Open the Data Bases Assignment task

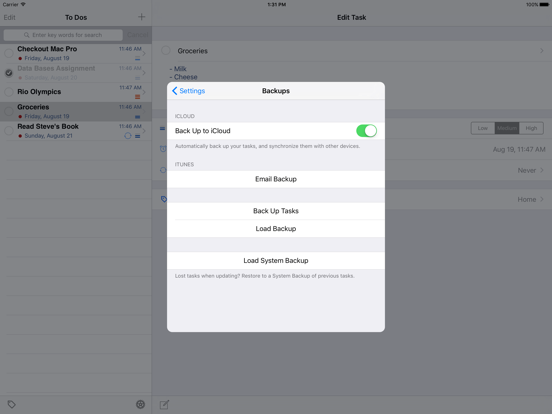[x=76, y=73]
